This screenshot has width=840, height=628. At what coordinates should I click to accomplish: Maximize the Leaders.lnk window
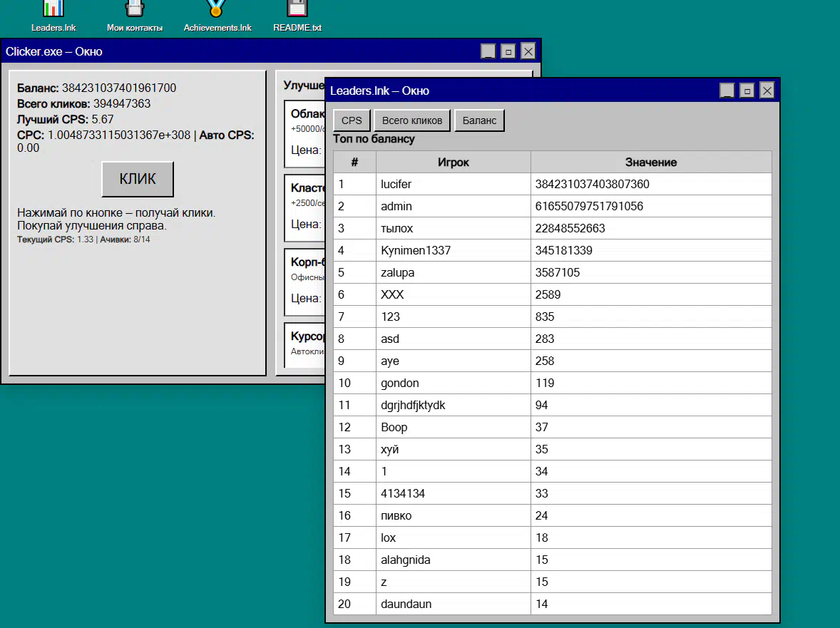pyautogui.click(x=747, y=91)
